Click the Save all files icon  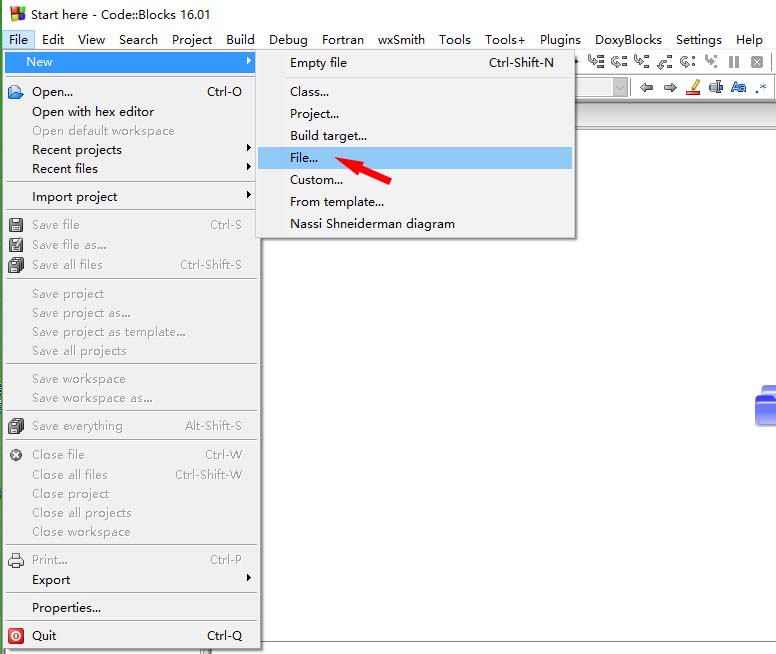point(16,265)
